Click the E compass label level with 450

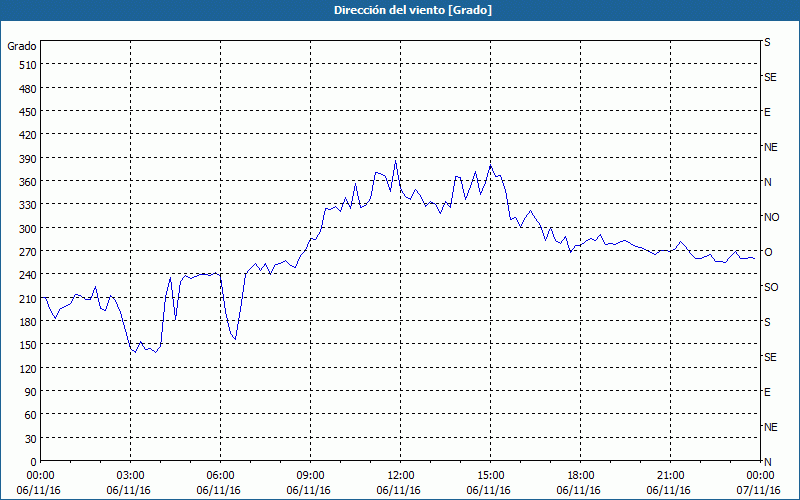click(767, 112)
